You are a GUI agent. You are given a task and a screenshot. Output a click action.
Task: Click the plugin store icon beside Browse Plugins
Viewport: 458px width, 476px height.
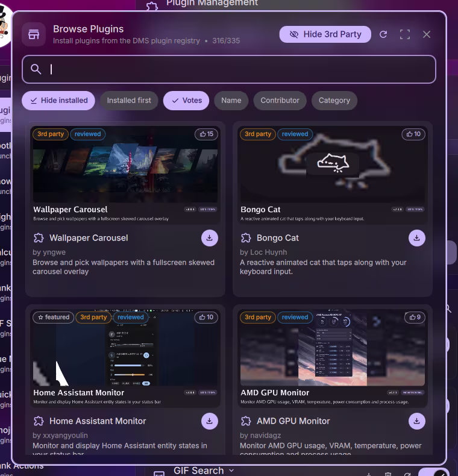click(x=34, y=34)
